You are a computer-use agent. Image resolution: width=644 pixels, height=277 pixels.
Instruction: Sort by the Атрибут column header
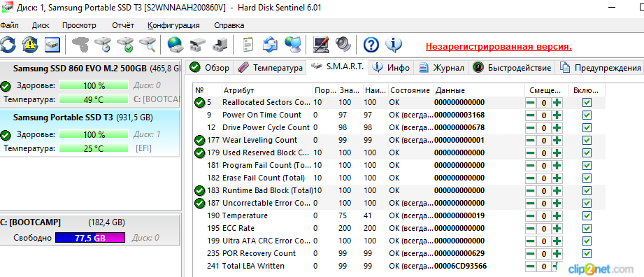[x=267, y=90]
